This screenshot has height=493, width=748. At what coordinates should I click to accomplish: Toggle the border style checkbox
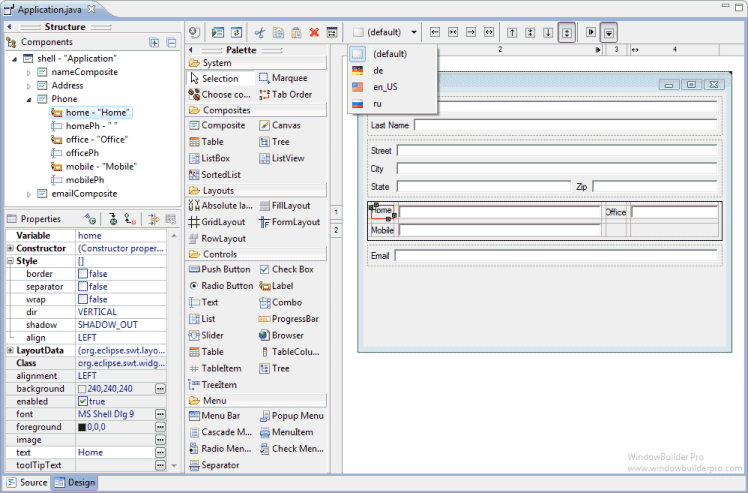(83, 274)
